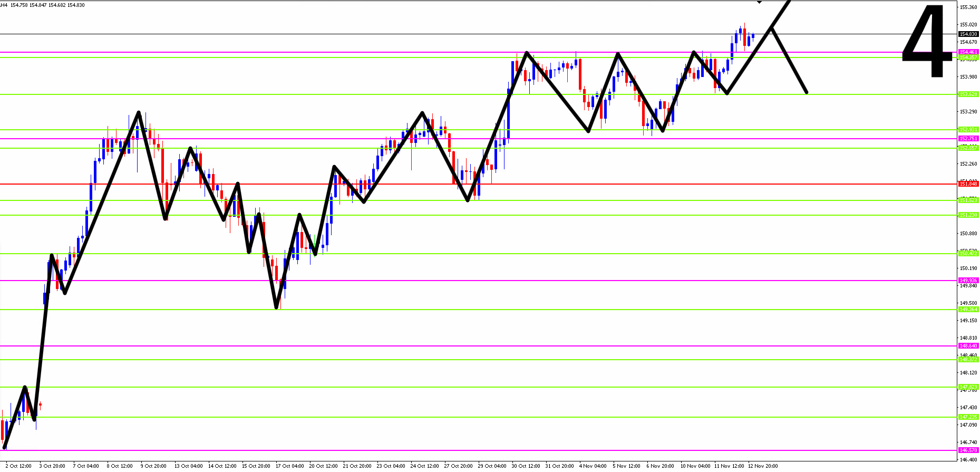This screenshot has width=980, height=472.
Task: Click the 2 Oct 12:00 time label
Action: point(18,466)
